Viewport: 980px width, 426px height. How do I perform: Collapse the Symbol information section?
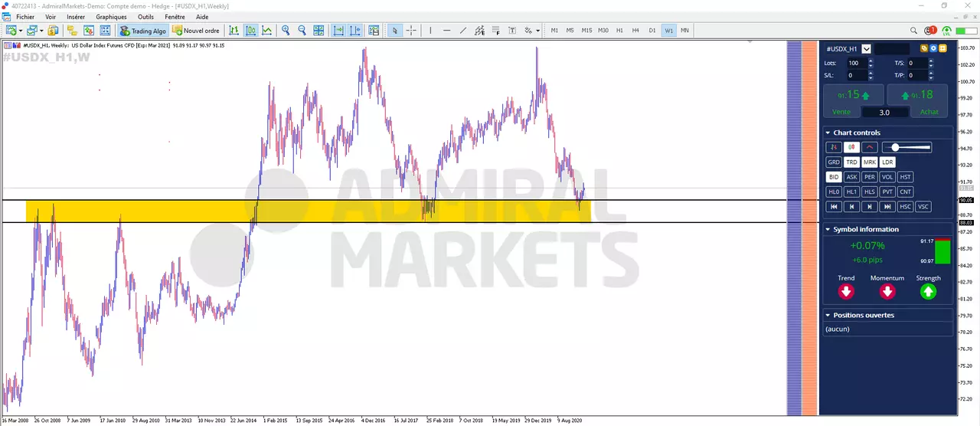[x=828, y=229]
